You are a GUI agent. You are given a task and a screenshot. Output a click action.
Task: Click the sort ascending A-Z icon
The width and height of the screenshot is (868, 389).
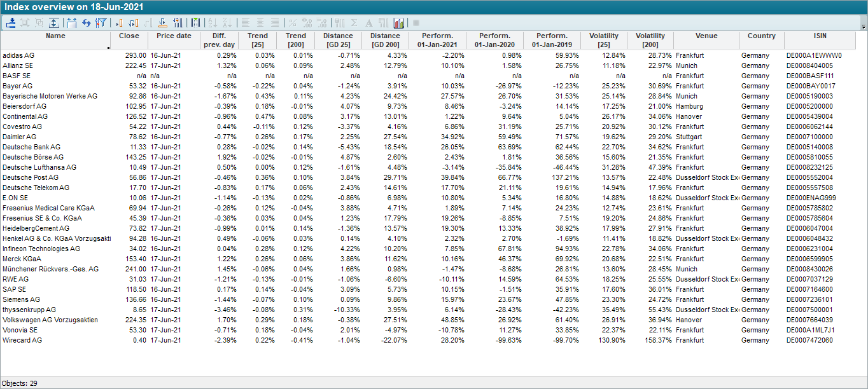213,23
